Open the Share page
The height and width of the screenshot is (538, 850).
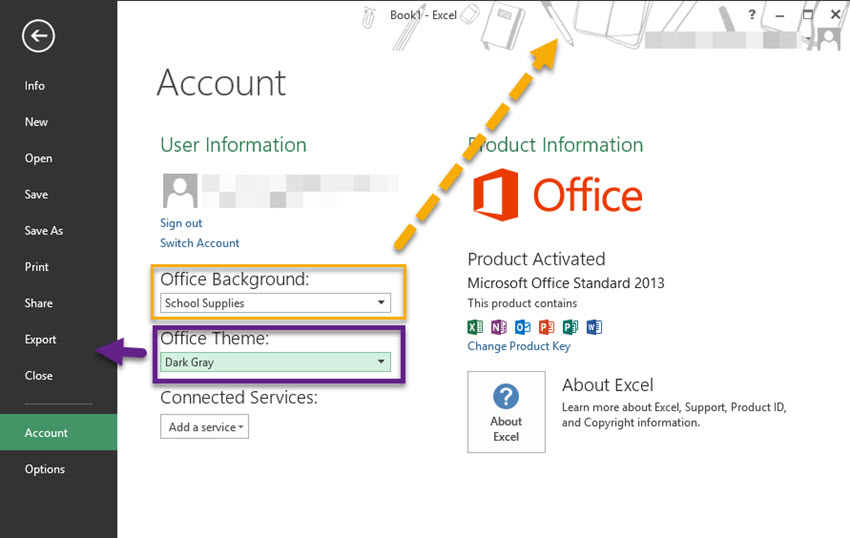(38, 303)
